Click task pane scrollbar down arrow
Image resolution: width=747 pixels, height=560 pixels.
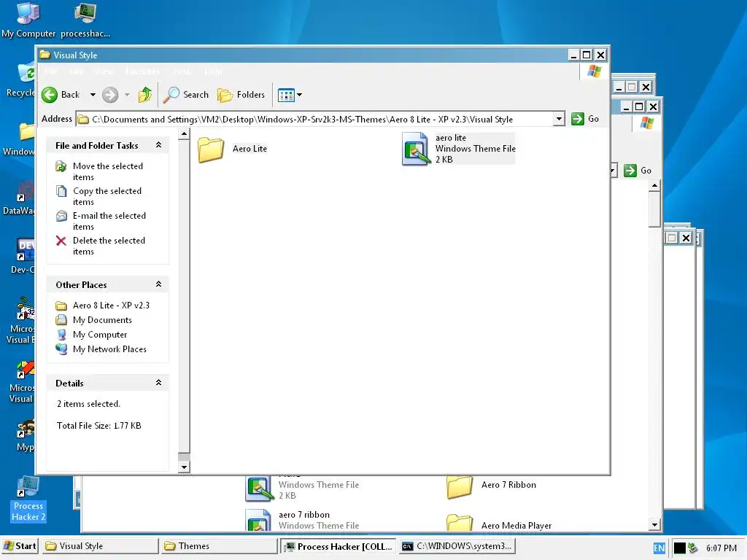click(184, 467)
